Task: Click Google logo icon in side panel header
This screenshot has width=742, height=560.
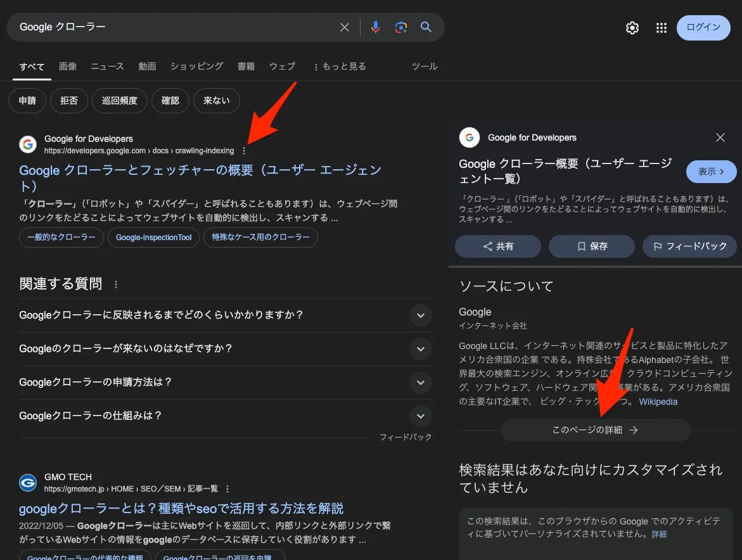Action: [x=470, y=137]
